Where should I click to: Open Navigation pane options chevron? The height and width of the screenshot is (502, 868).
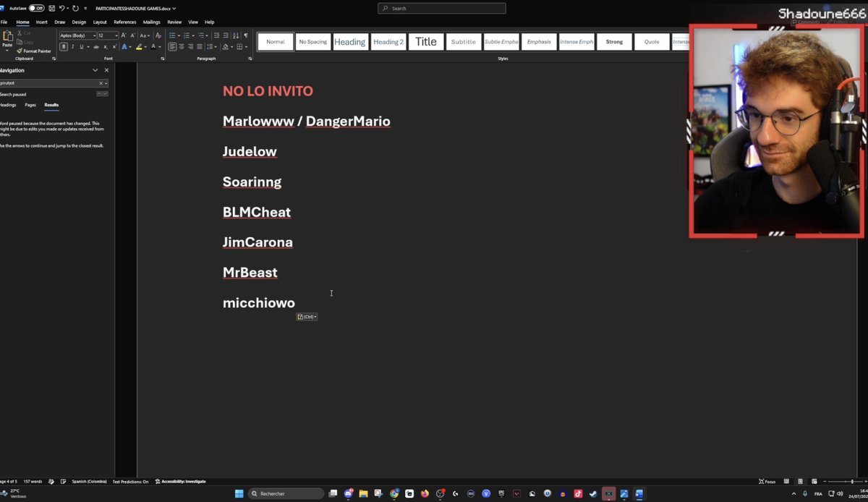point(95,70)
